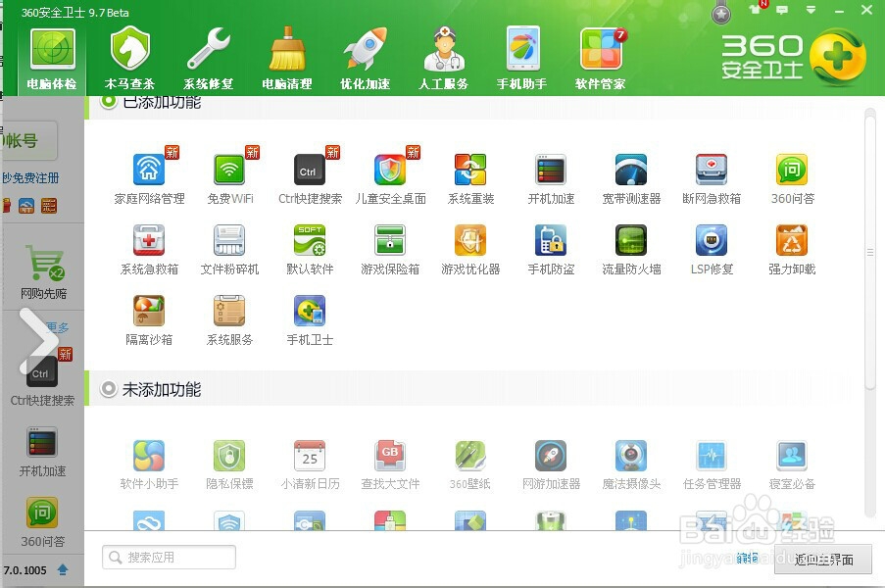Switch to 木马查杀 tab

(x=129, y=59)
